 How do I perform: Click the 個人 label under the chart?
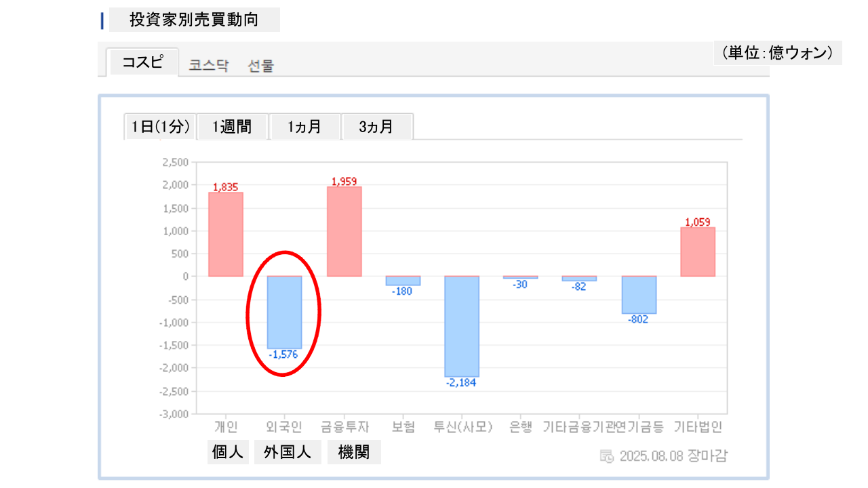228,452
